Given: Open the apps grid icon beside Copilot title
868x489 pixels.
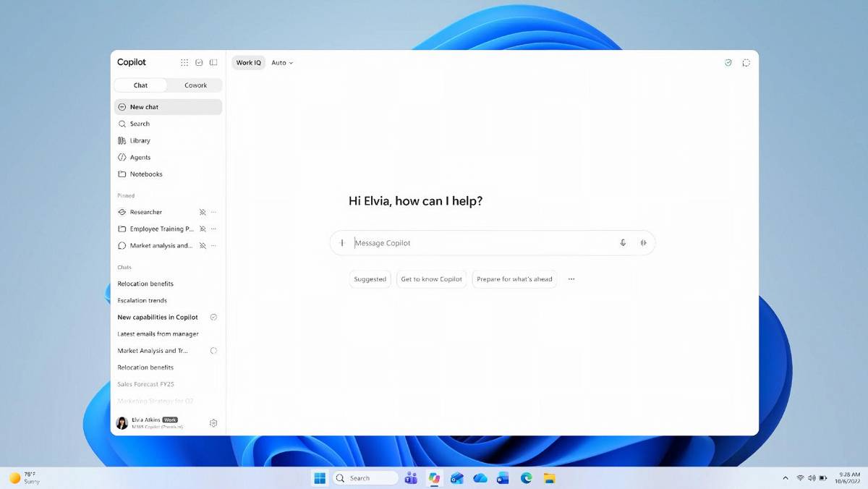Looking at the screenshot, I should [x=184, y=63].
